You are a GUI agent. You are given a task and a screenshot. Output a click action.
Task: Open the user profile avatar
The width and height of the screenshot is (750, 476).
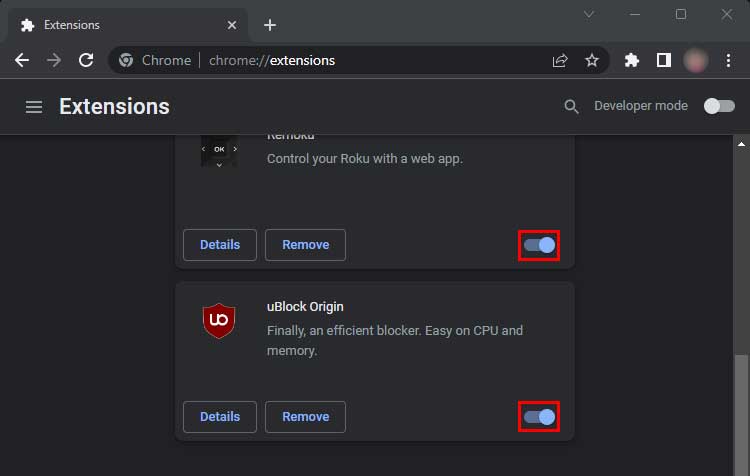(695, 60)
